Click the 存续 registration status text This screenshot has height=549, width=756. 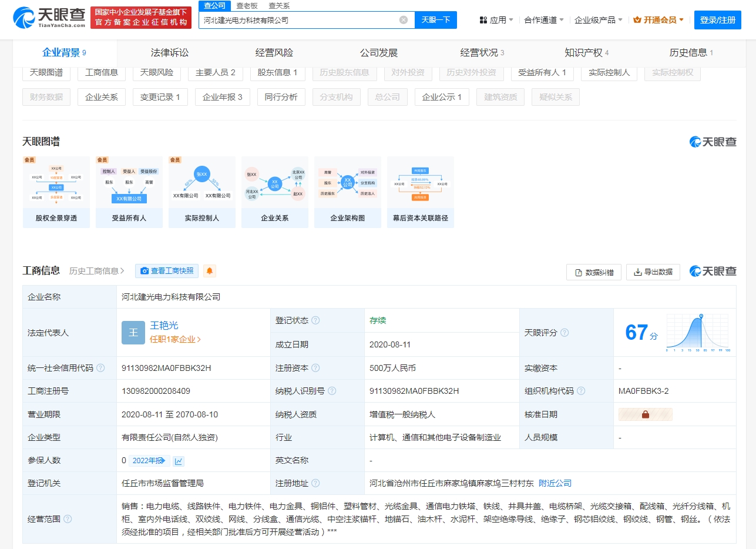[378, 321]
